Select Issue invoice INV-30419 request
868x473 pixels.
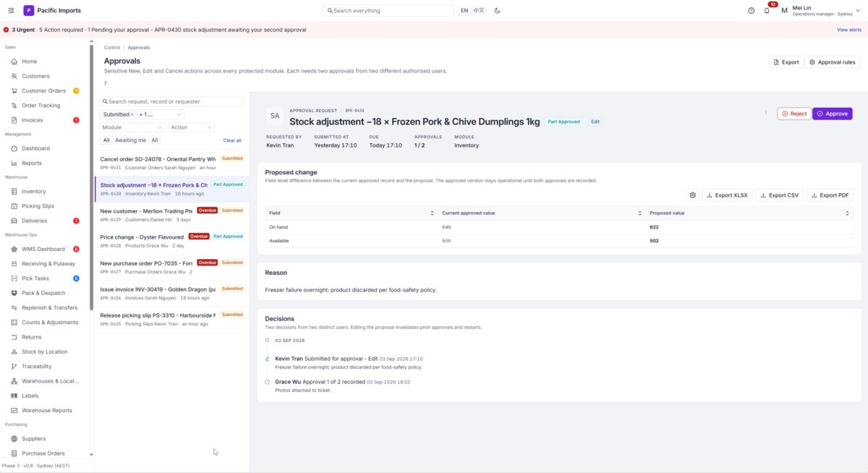pos(171,293)
